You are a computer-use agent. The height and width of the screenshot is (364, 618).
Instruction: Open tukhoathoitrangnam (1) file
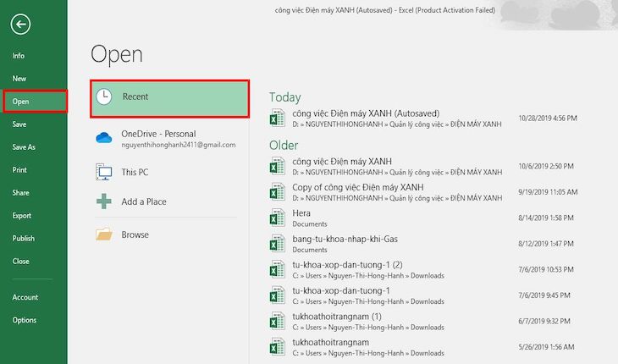coord(337,317)
